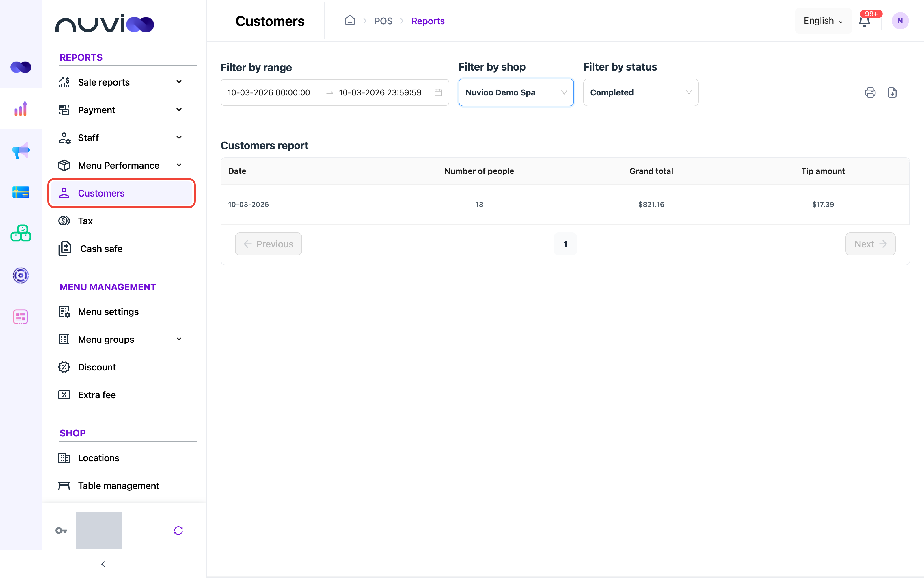Open the English language selector
The width and height of the screenshot is (924, 578).
pos(823,21)
